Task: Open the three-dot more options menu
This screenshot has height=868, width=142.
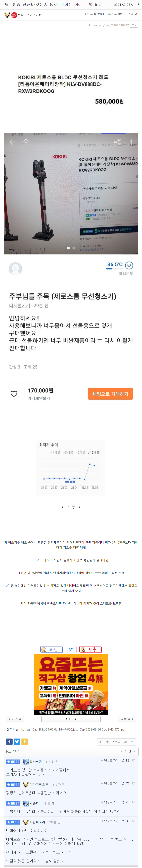Action: tap(132, 742)
